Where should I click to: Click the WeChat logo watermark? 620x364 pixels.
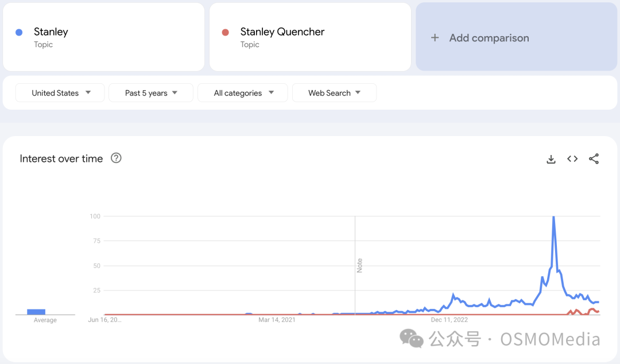pos(411,339)
